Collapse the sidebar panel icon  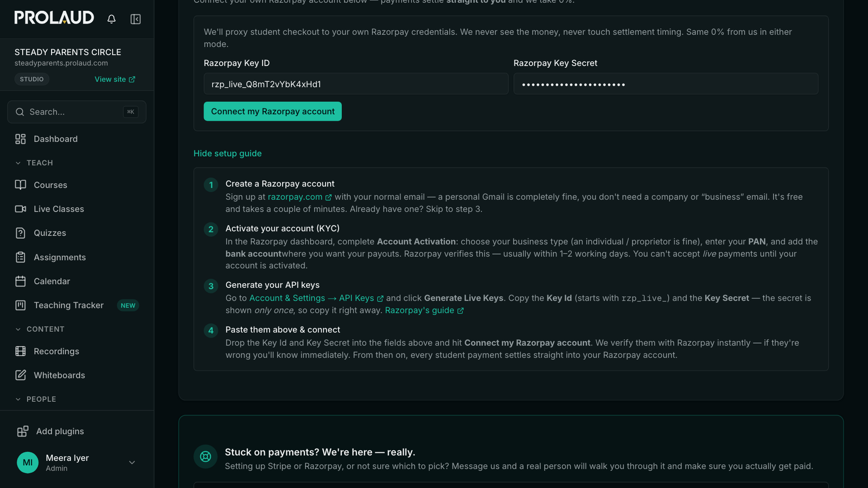(136, 19)
